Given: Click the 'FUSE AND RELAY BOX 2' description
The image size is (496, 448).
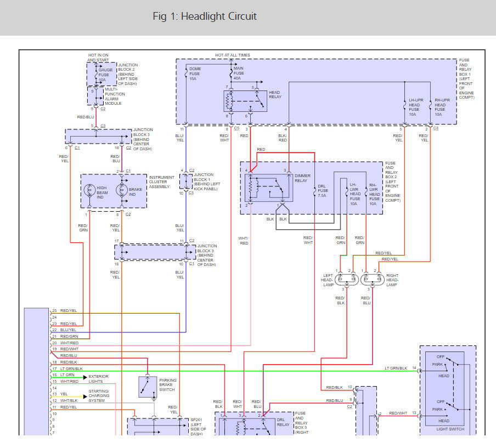Looking at the screenshot, I should 392,182.
